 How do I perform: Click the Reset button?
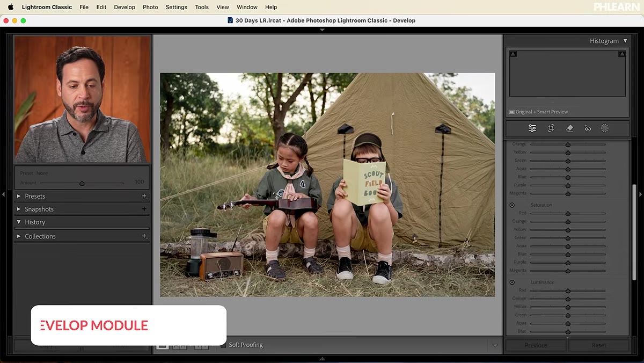coord(599,345)
